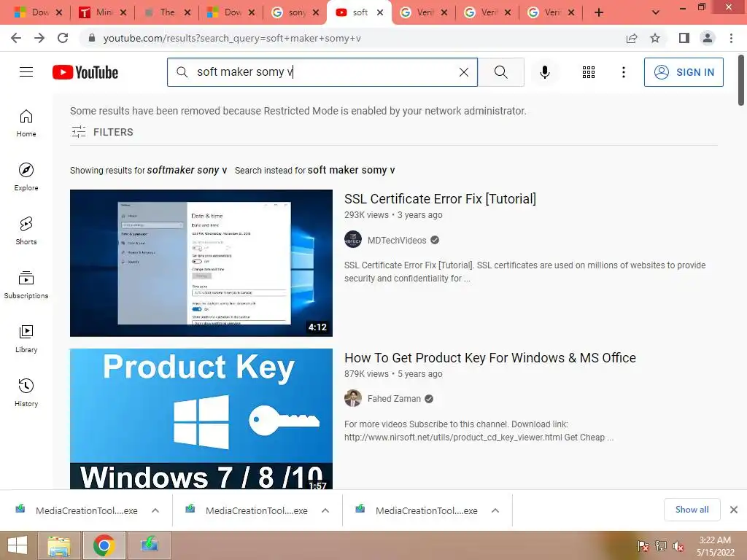Screen dimensions: 747x560
Task: Close the active YouTube 'soft' tab
Action: coord(379,12)
